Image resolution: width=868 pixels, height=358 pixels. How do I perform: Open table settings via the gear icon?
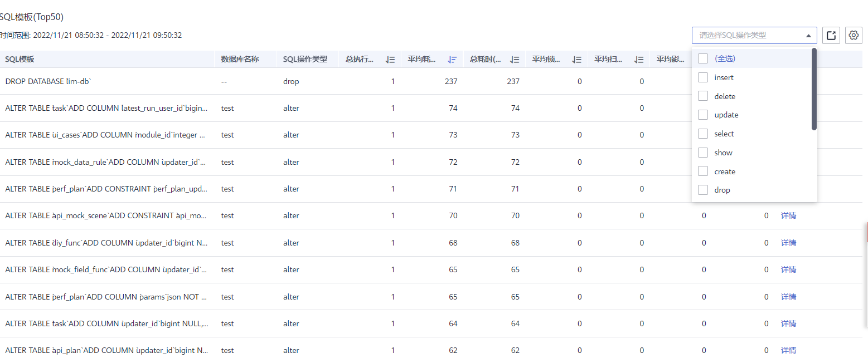tap(854, 35)
